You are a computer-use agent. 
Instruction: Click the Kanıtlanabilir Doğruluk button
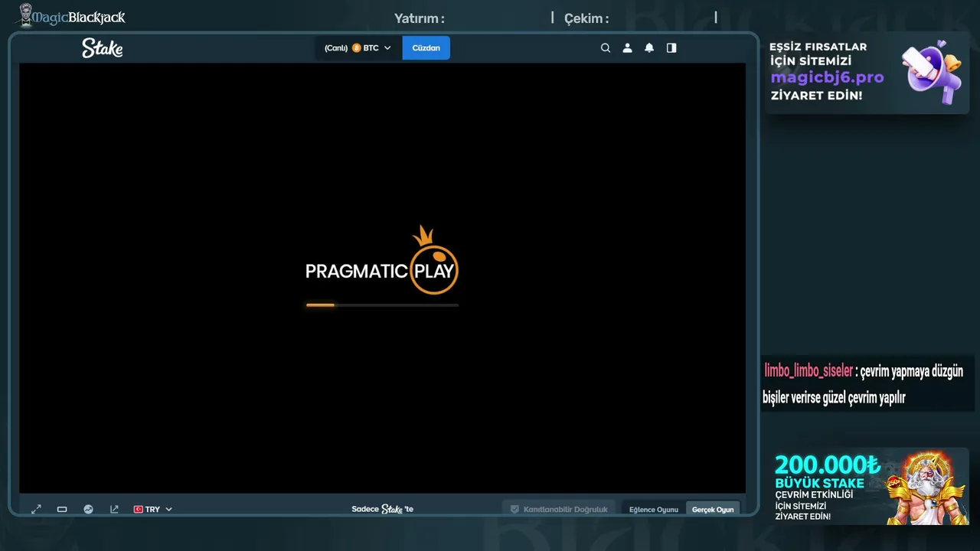559,509
